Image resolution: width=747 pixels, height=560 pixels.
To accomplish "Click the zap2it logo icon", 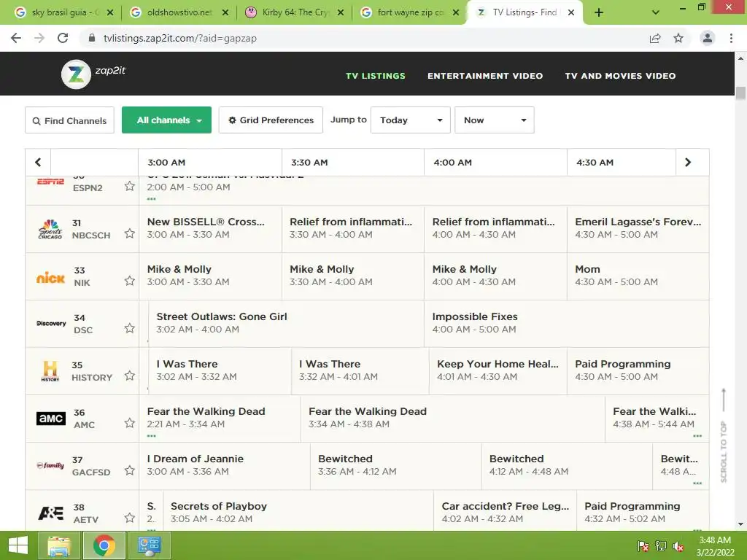I will point(76,74).
